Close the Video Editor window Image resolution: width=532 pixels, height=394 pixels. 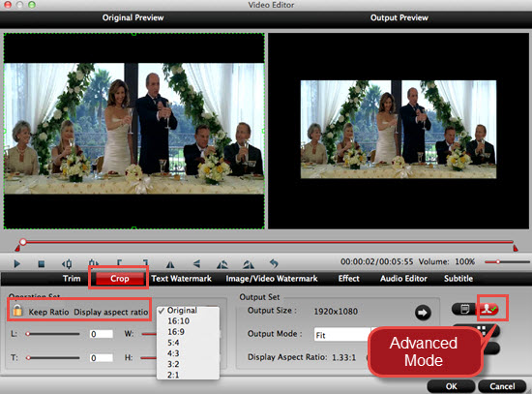pos(7,5)
